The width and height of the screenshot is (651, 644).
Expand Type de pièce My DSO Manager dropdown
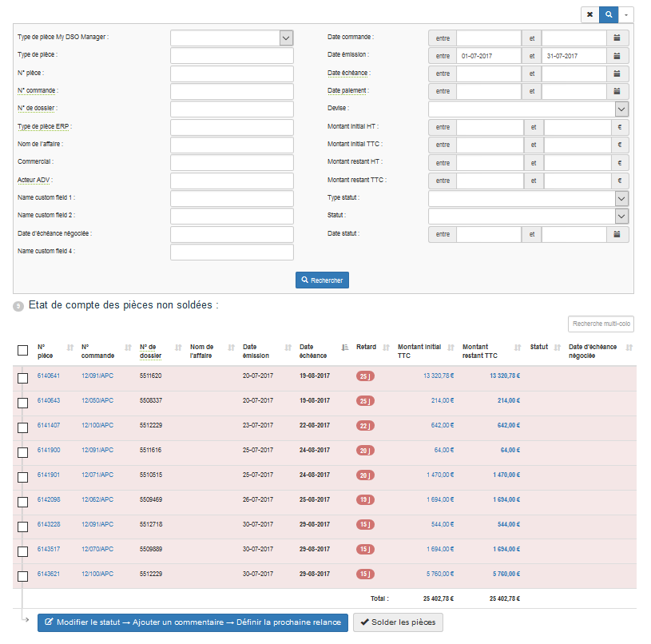tap(286, 38)
